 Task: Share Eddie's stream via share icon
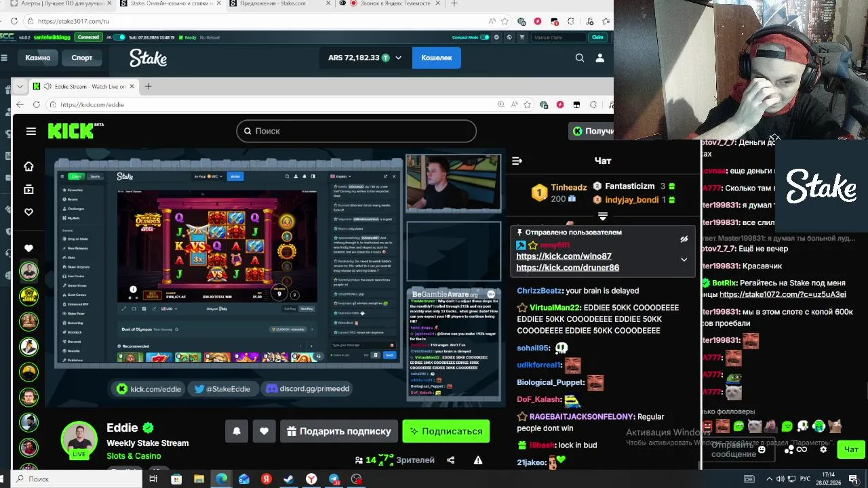click(x=450, y=460)
